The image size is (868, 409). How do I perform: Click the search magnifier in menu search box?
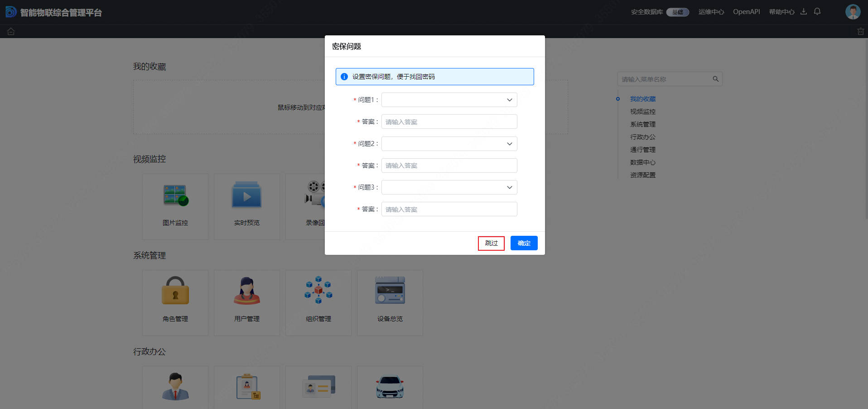coord(715,79)
